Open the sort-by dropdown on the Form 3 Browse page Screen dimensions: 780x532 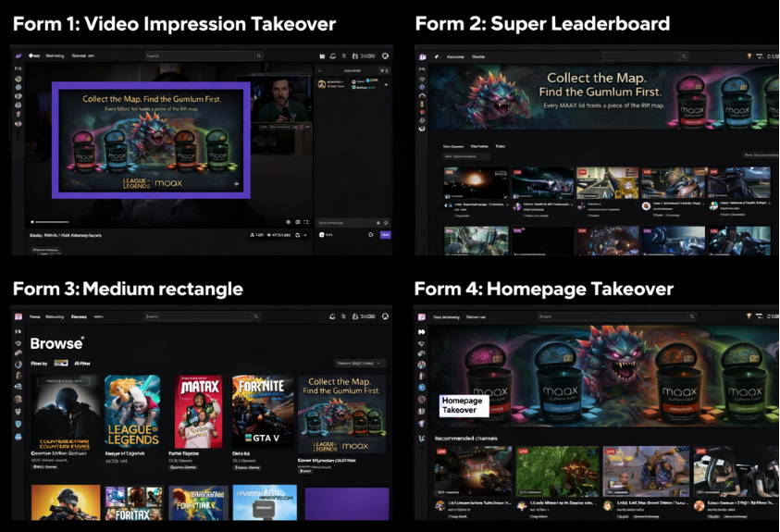click(x=360, y=363)
